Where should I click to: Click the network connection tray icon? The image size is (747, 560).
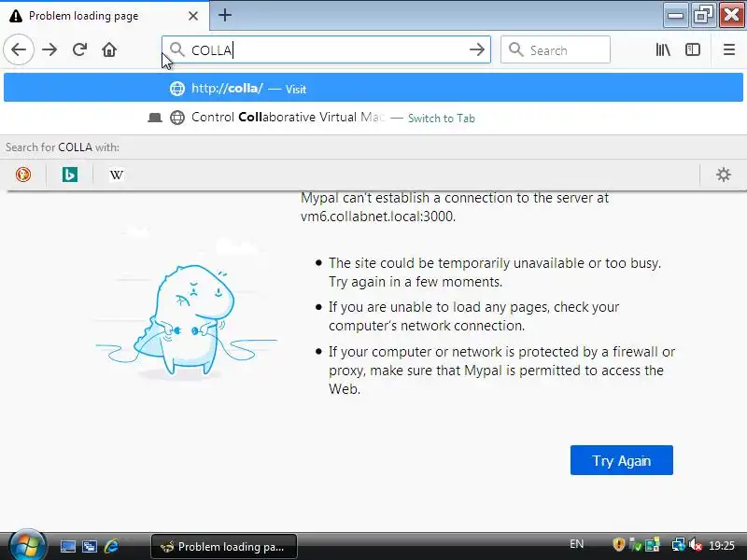[x=678, y=545]
